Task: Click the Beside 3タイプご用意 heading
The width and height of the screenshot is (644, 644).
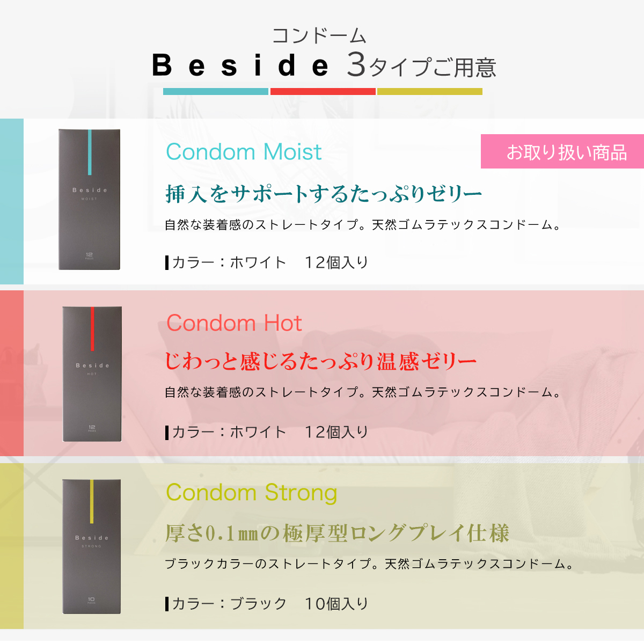Action: 324,65
